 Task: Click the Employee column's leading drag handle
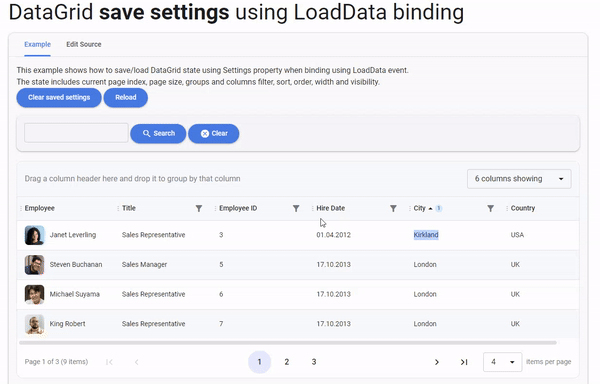(x=21, y=208)
